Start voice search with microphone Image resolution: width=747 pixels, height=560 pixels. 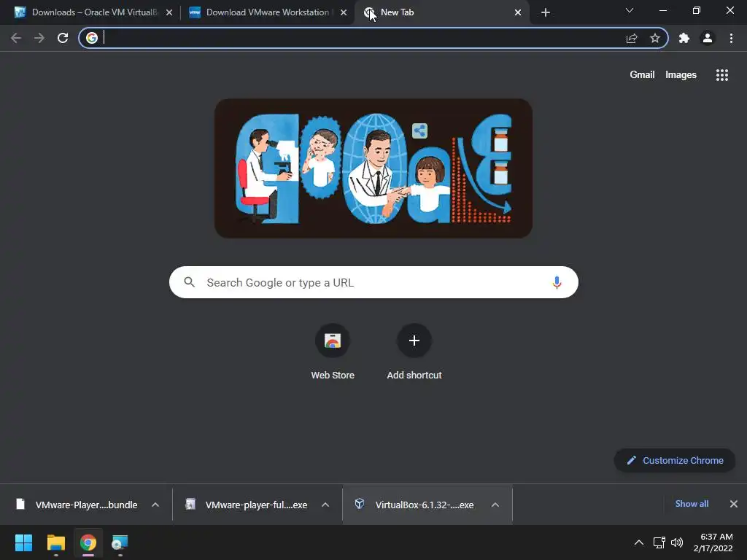pyautogui.click(x=557, y=282)
